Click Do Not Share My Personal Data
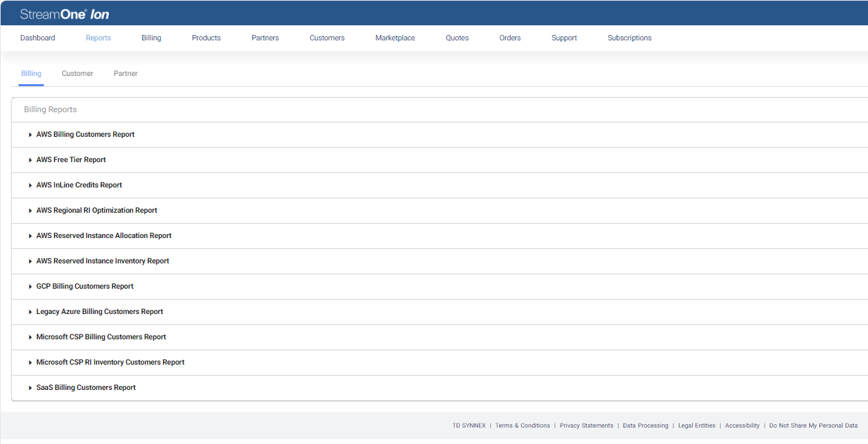The width and height of the screenshot is (868, 444). click(813, 426)
